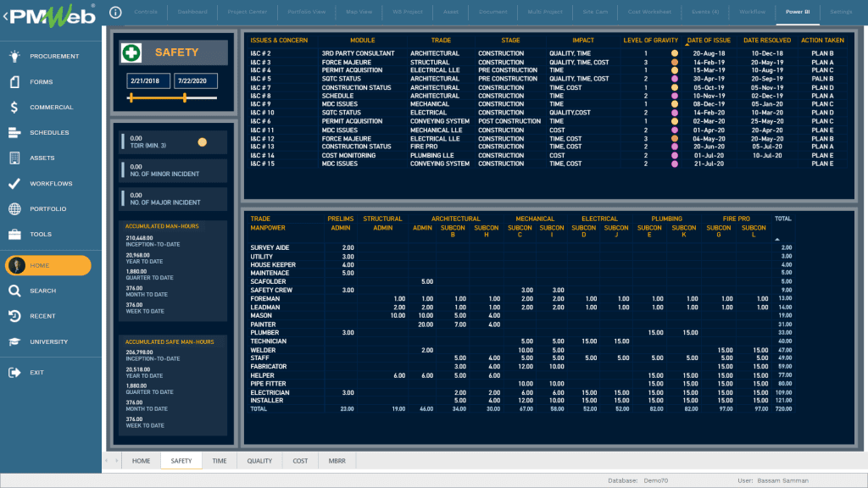
Task: Open the Procurement lightbulb icon in sidebar
Action: point(14,56)
